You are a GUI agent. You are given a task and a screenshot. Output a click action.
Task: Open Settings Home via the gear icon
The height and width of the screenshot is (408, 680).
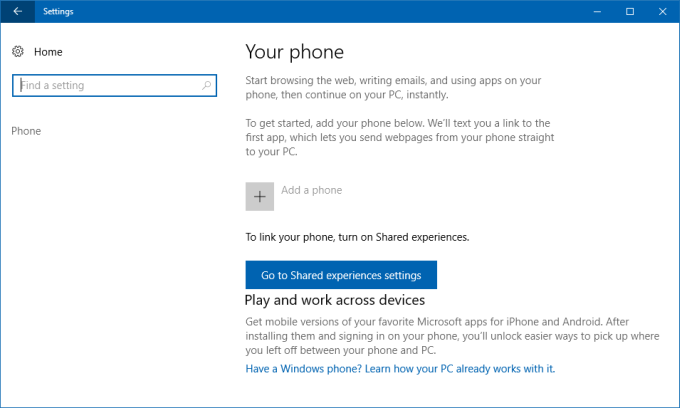18,52
